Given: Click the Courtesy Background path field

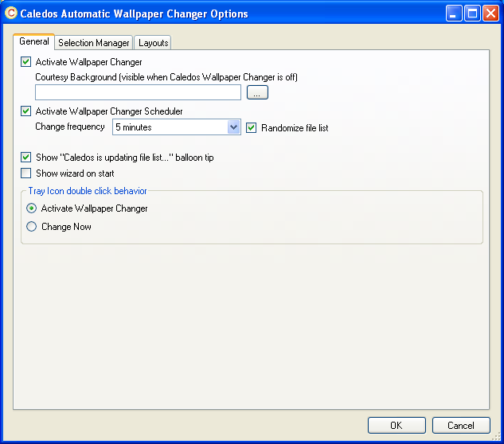Looking at the screenshot, I should [138, 92].
